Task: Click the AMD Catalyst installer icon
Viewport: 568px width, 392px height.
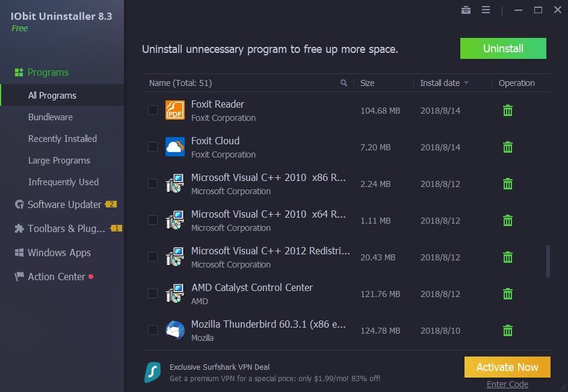Action: tap(175, 293)
